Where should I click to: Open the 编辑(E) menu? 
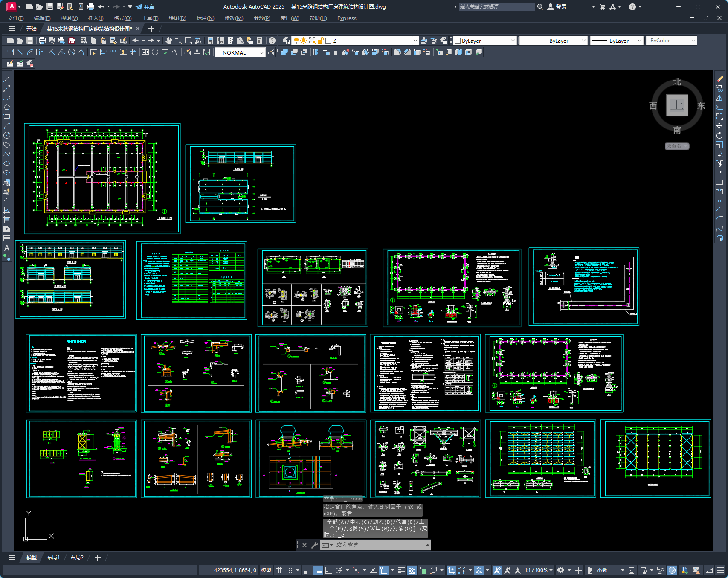click(x=42, y=18)
